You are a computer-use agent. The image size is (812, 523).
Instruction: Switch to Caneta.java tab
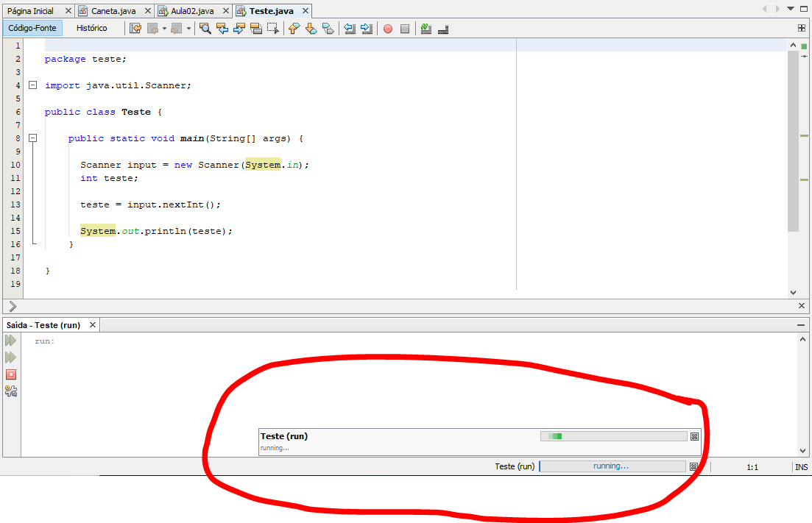coord(113,11)
